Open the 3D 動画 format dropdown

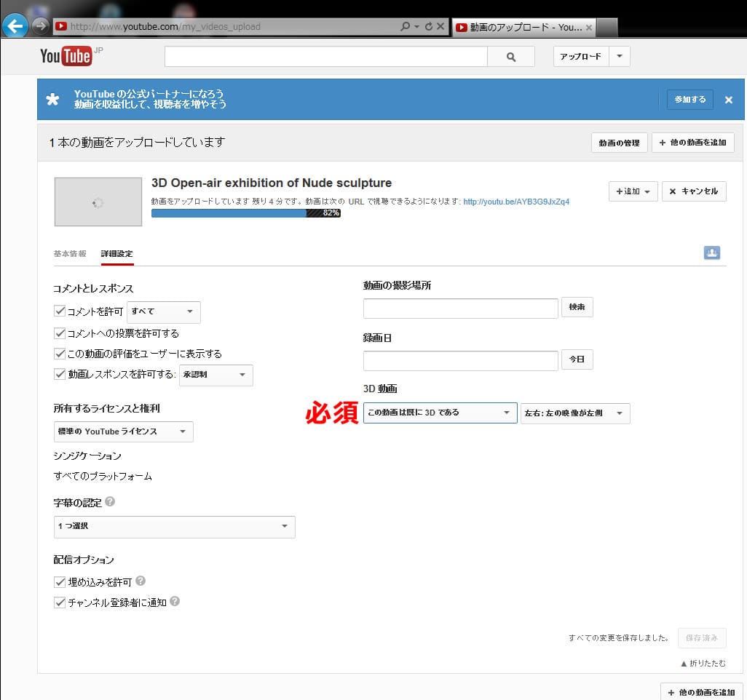click(x=440, y=413)
